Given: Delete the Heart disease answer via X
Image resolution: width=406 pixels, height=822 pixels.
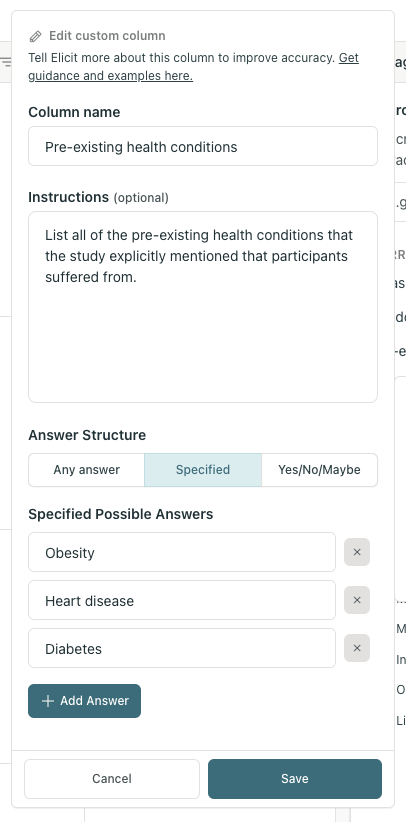Looking at the screenshot, I should click(x=357, y=600).
